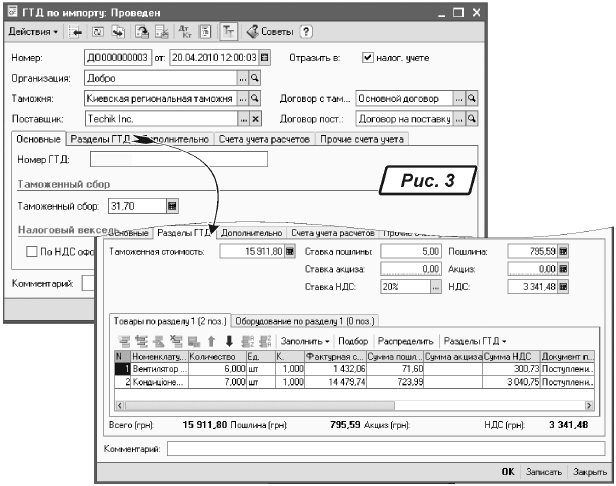Open the Действия dropdown menu
Image resolution: width=616 pixels, height=486 pixels.
tap(33, 32)
